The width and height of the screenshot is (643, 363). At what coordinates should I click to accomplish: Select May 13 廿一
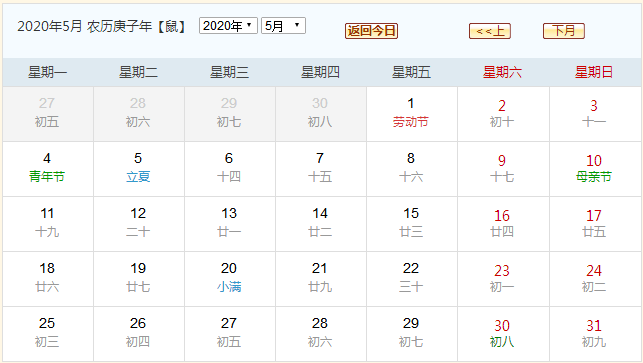pos(230,224)
